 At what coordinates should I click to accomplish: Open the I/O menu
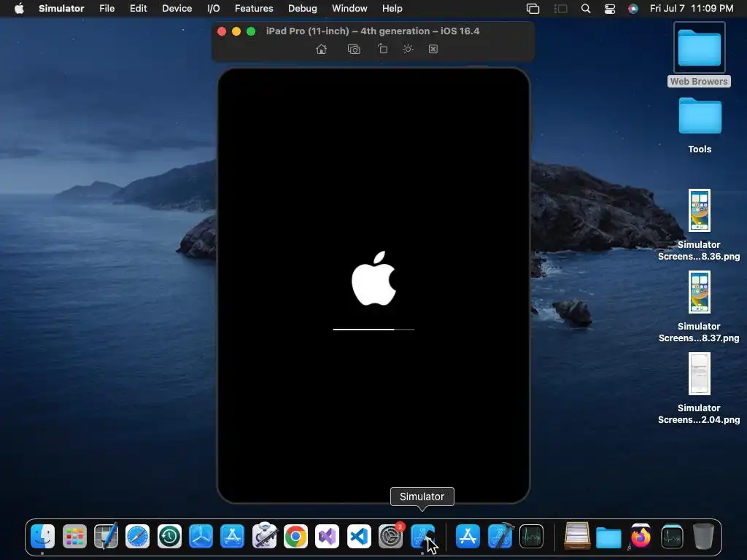214,9
